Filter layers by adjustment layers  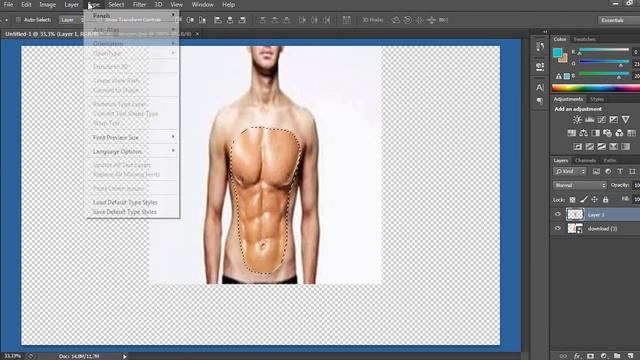(x=608, y=172)
